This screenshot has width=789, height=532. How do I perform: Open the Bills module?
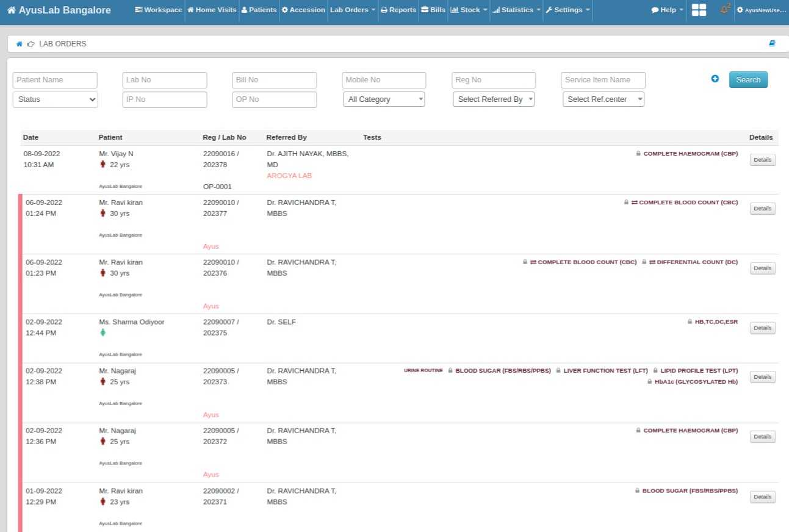[x=433, y=10]
